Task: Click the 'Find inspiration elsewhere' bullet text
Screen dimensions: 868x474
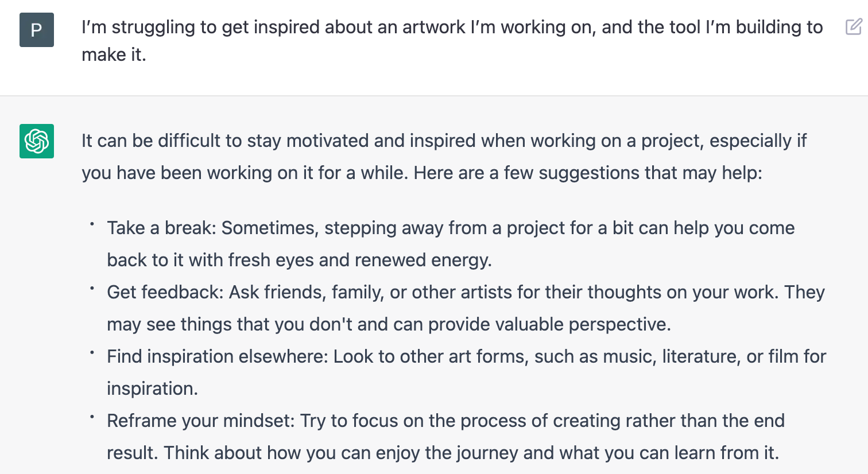Action: pos(466,372)
